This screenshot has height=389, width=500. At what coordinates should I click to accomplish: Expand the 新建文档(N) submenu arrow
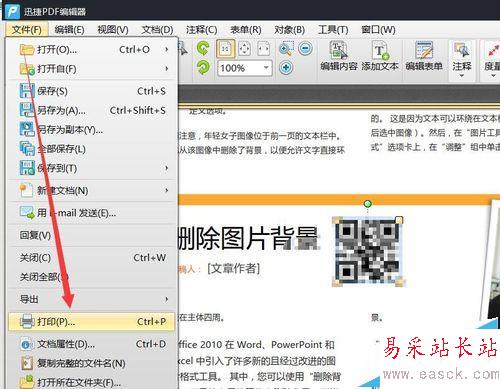coord(166,190)
